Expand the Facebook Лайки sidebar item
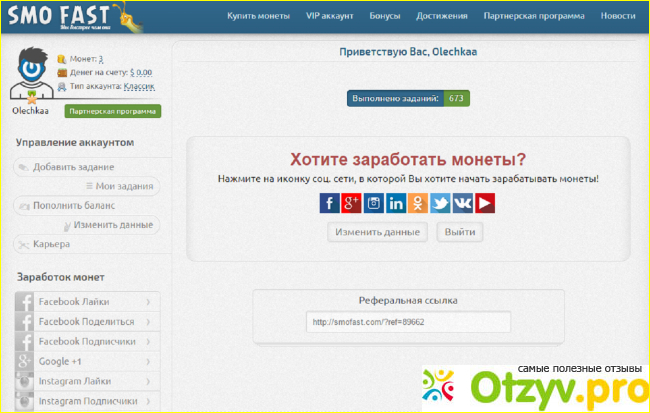This screenshot has height=413, width=650. (84, 301)
